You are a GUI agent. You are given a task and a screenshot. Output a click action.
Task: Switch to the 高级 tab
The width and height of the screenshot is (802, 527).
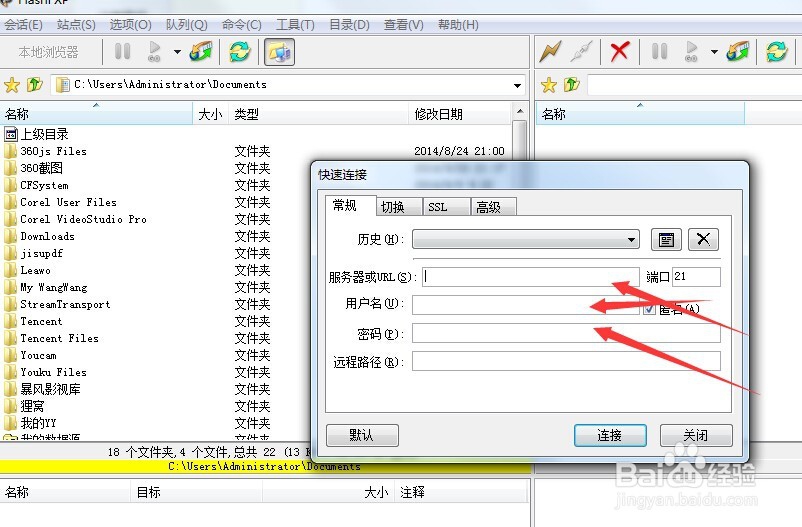493,207
